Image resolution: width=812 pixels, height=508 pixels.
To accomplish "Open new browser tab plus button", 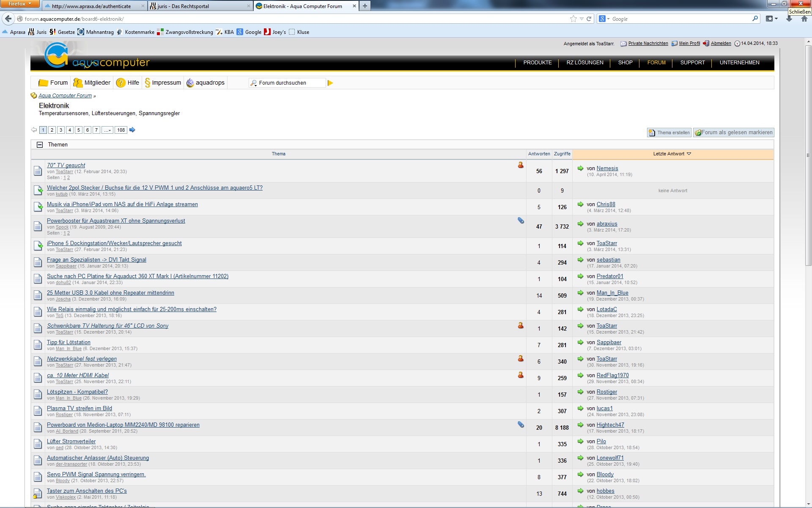I will 365,6.
